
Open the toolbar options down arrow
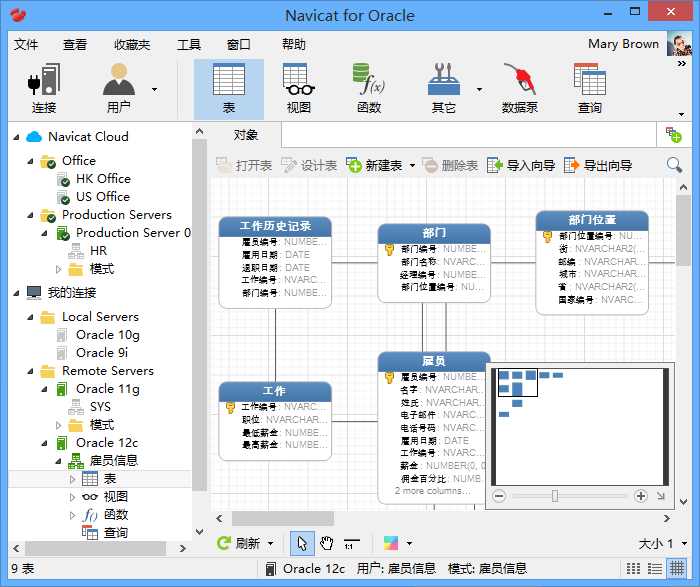pyautogui.click(x=682, y=114)
